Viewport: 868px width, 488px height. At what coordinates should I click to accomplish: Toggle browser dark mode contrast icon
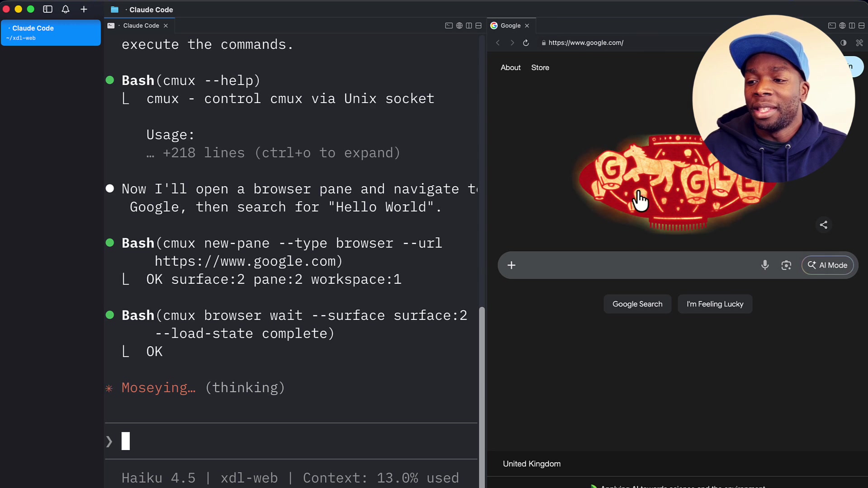[x=843, y=42]
